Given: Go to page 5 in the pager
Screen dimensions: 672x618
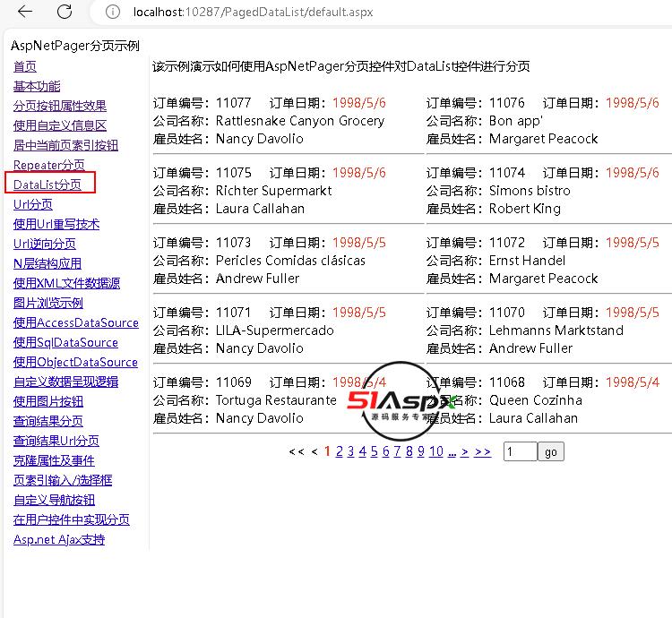Looking at the screenshot, I should click(375, 451).
